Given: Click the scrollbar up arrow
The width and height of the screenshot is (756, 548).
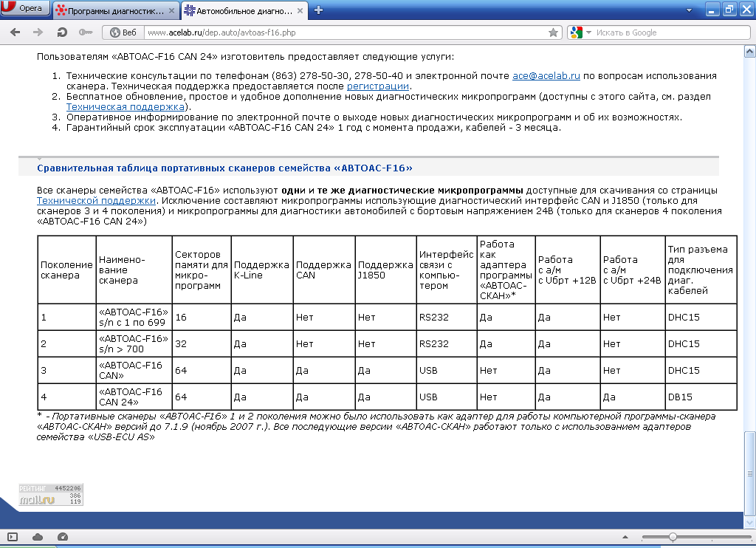Looking at the screenshot, I should (750, 51).
